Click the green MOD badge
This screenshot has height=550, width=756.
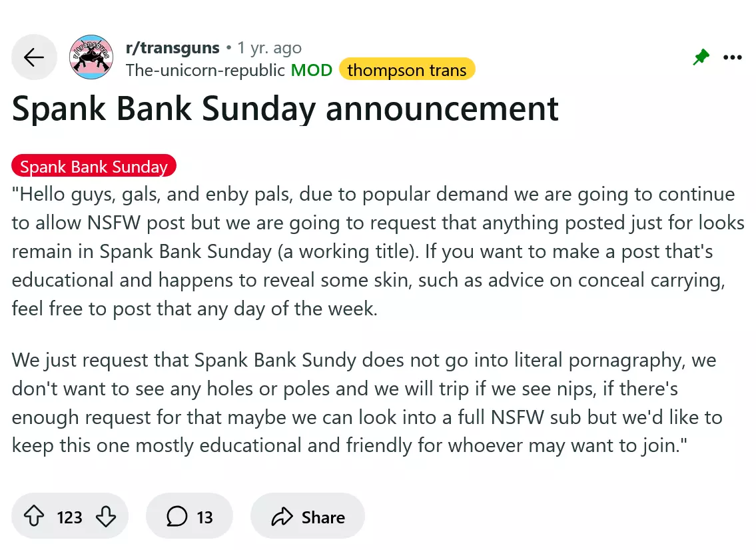coord(313,70)
